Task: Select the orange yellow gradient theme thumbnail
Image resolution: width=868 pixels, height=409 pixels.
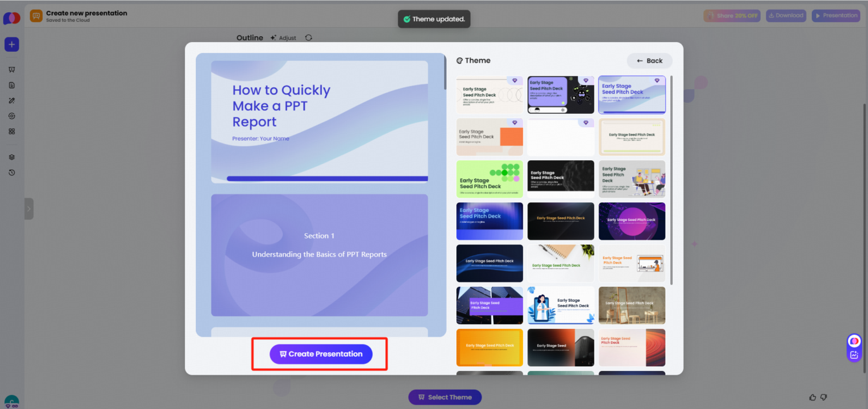Action: 489,348
